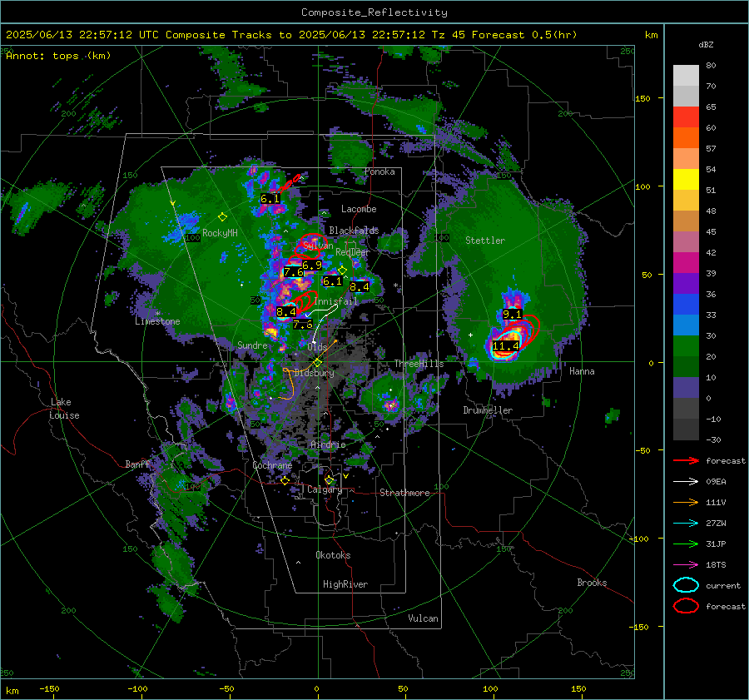The width and height of the screenshot is (749, 700).
Task: Click the ThreeHills town label
Action: point(419,364)
